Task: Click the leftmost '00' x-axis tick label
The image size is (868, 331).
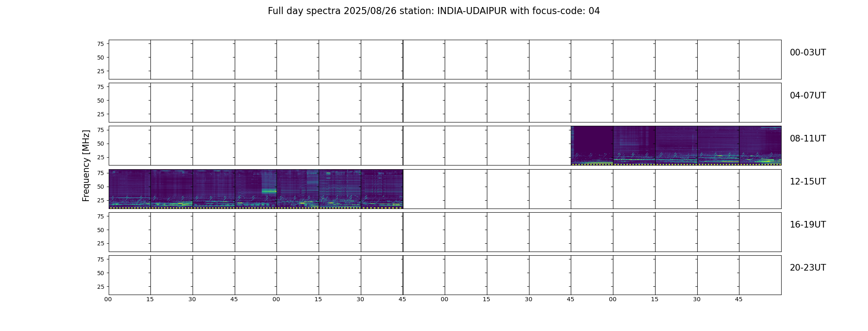Action: point(108,299)
